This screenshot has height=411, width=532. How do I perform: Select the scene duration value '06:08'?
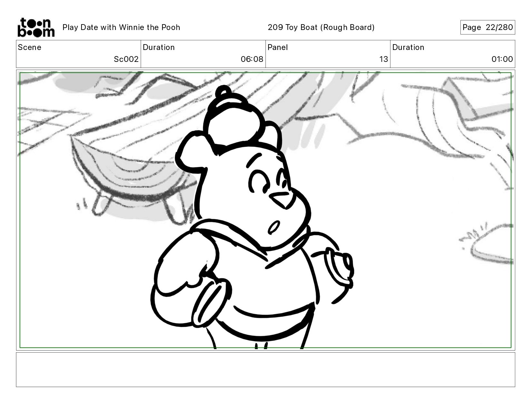252,59
